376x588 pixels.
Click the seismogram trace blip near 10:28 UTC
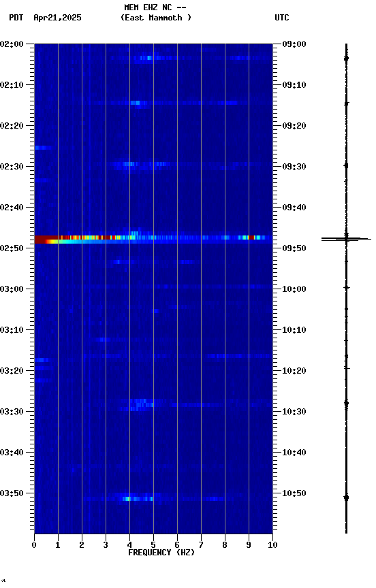[346, 404]
